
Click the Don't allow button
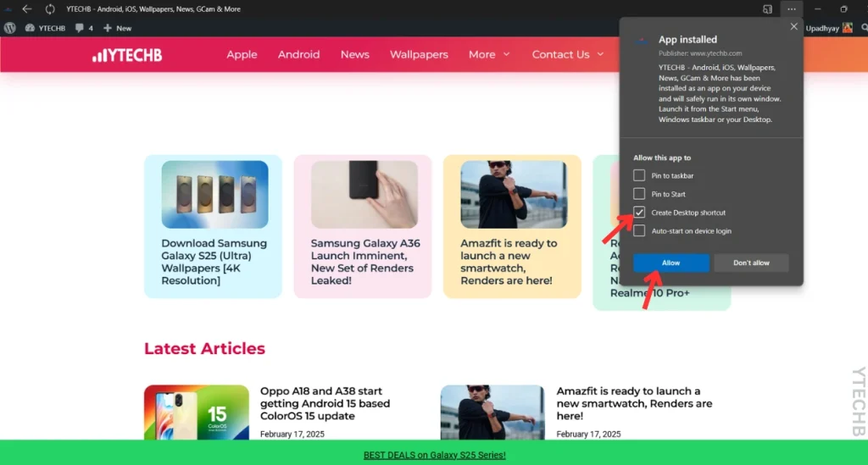tap(751, 263)
